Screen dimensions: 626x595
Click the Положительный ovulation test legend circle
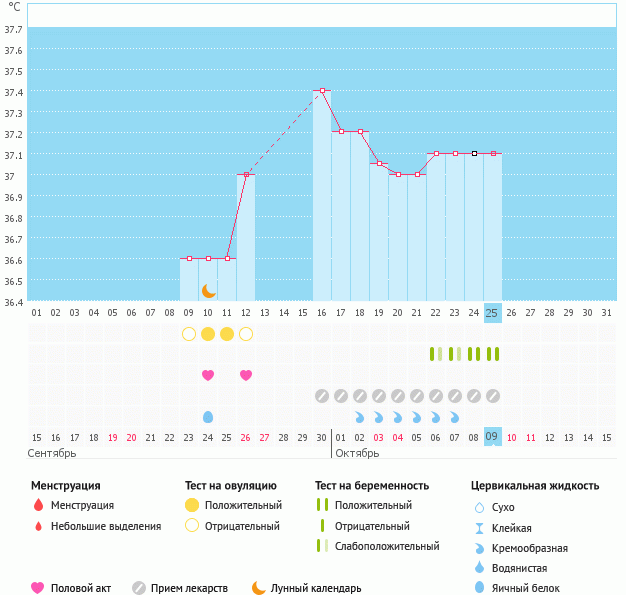[x=191, y=505]
